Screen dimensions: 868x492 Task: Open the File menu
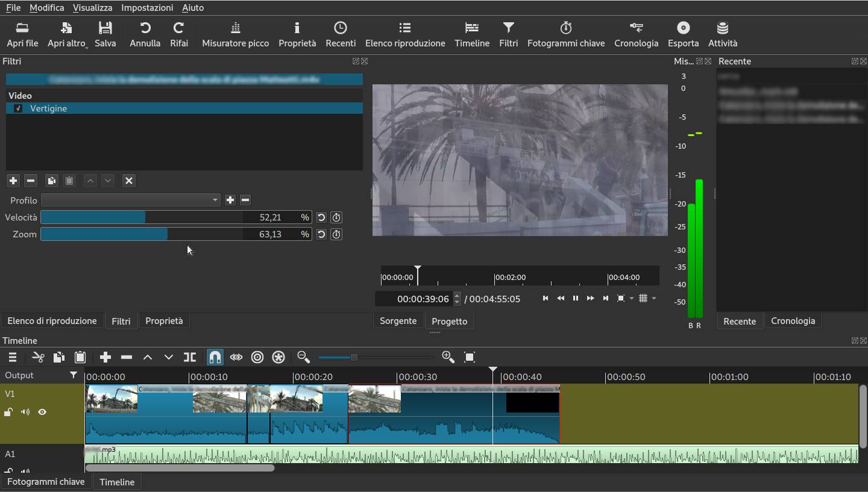pyautogui.click(x=13, y=8)
